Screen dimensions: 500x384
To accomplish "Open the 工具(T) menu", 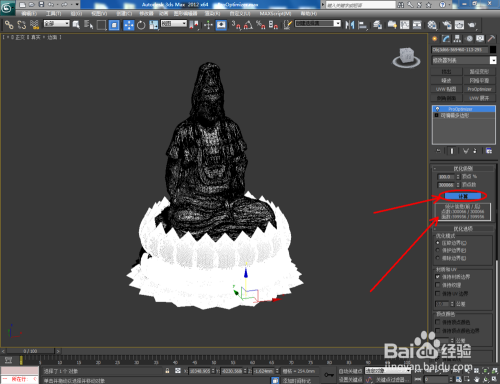I will (x=53, y=14).
